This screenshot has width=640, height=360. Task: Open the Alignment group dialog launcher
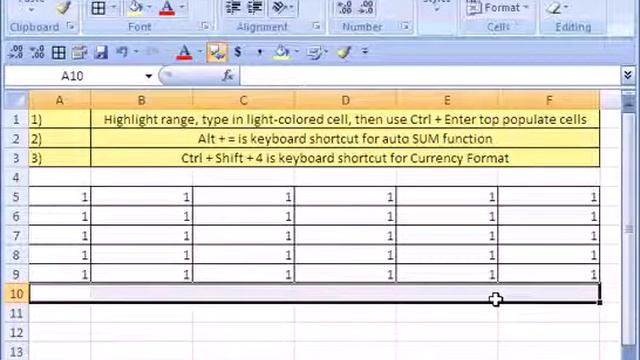(316, 27)
